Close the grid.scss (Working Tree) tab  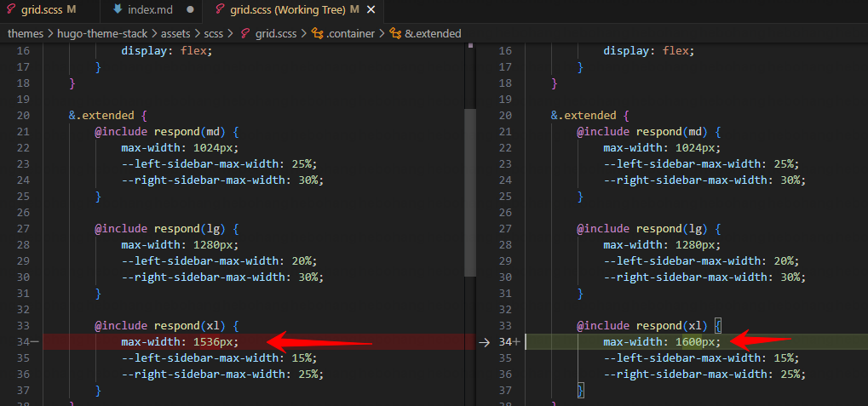point(371,10)
